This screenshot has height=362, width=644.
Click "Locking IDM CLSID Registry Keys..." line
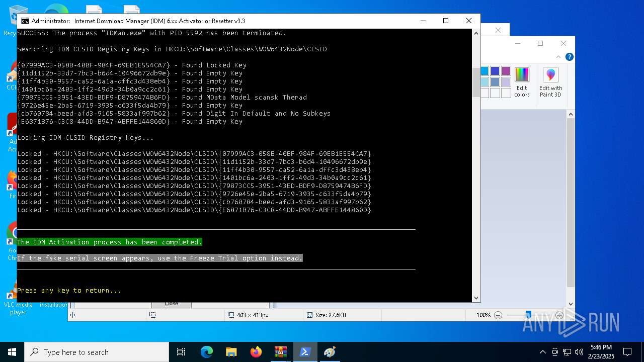click(x=86, y=138)
